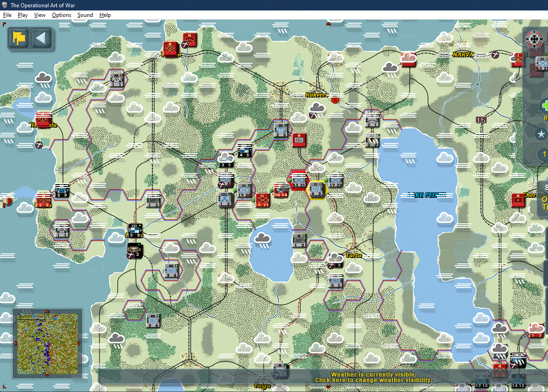Image resolution: width=548 pixels, height=392 pixels.
Task: Click the weather visibility message at the bottom
Action: pos(373,377)
